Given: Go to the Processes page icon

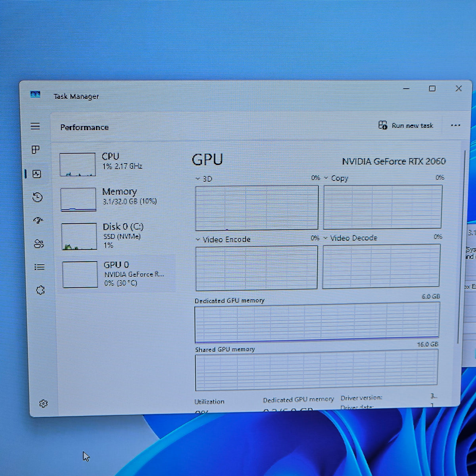Looking at the screenshot, I should click(36, 150).
